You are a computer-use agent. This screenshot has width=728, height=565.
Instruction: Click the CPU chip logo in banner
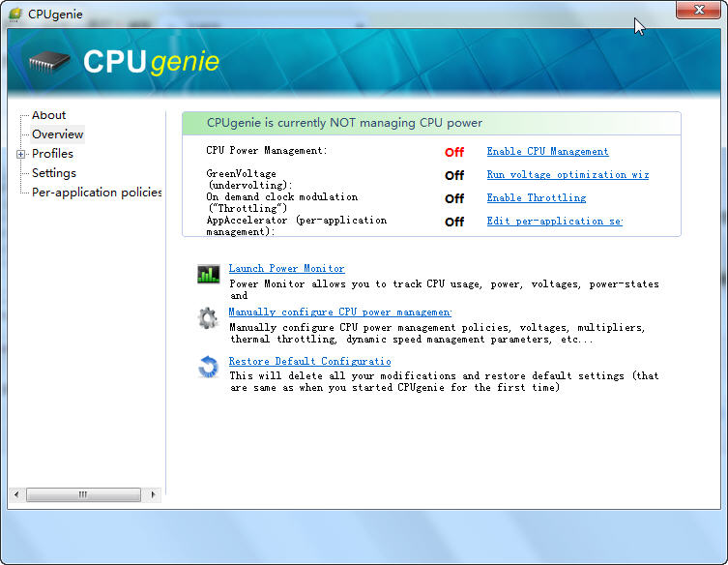coord(49,62)
